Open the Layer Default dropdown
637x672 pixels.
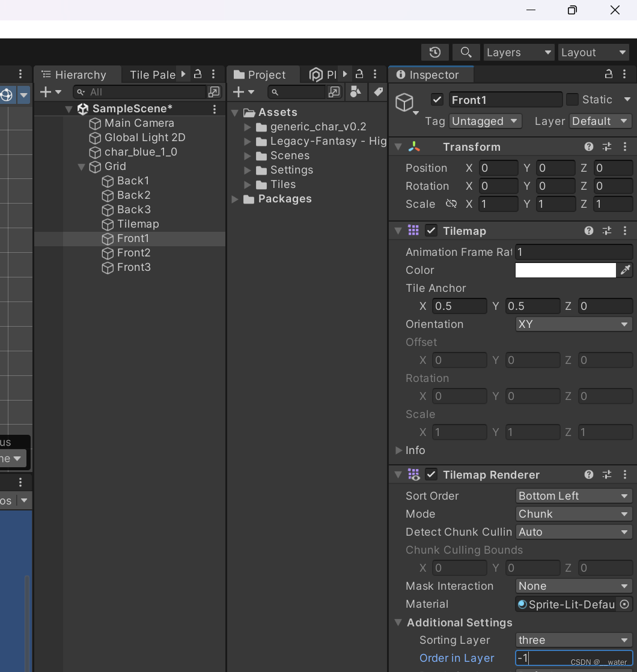click(x=600, y=121)
